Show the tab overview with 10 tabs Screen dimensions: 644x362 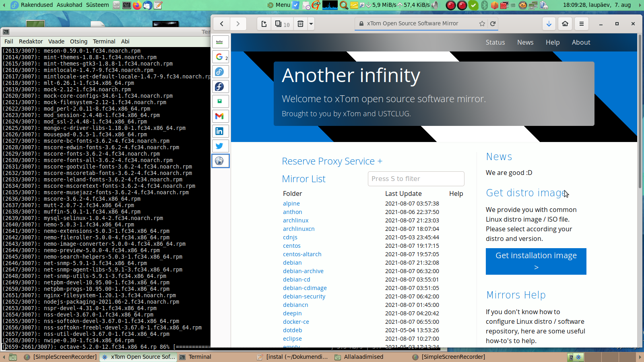282,24
